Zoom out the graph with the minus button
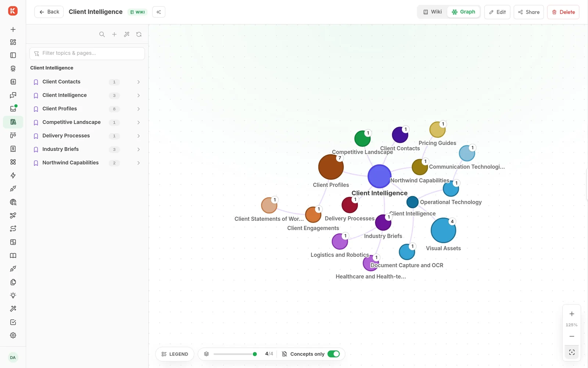588x368 pixels. [x=572, y=336]
